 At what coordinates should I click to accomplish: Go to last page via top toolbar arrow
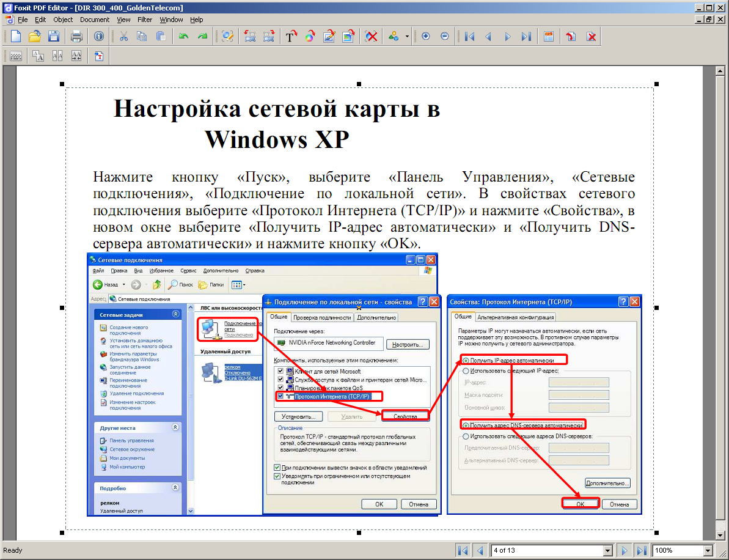tap(526, 36)
